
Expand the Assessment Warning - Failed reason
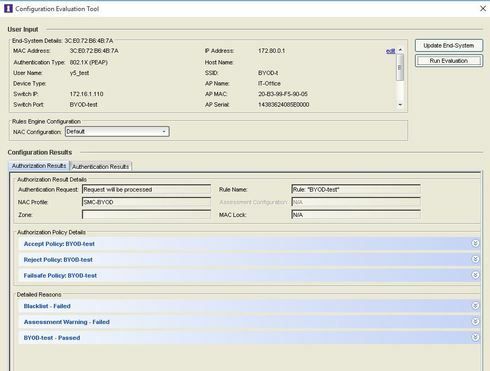[x=475, y=321]
